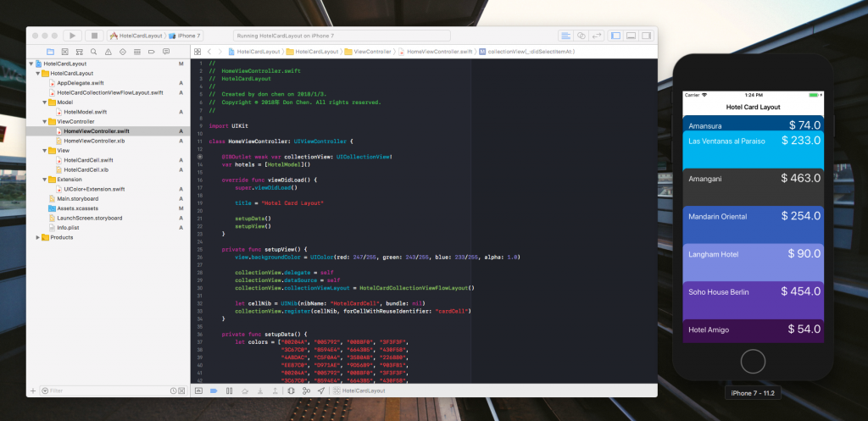Collapse the Extension group

[45, 180]
